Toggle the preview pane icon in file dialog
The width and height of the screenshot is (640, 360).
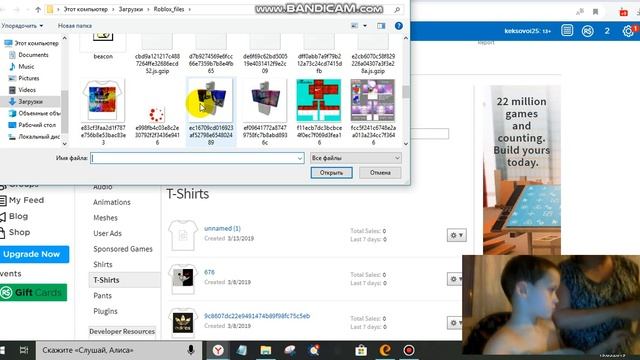[381, 26]
